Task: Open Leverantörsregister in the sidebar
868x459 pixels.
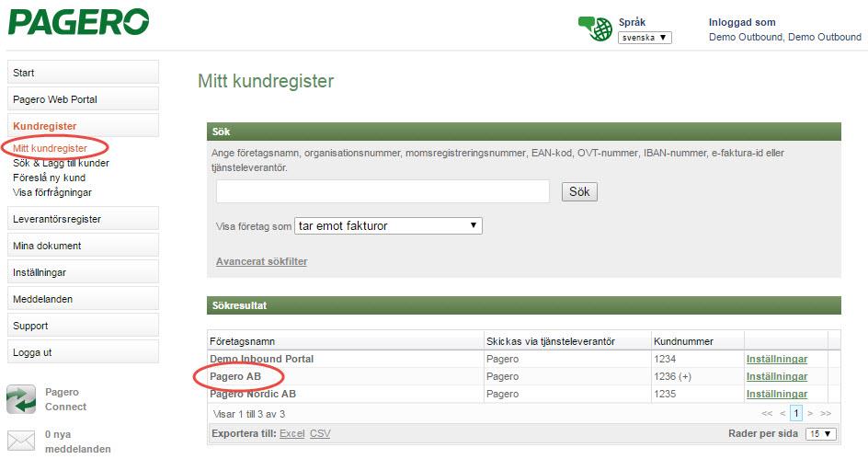Action: [83, 219]
